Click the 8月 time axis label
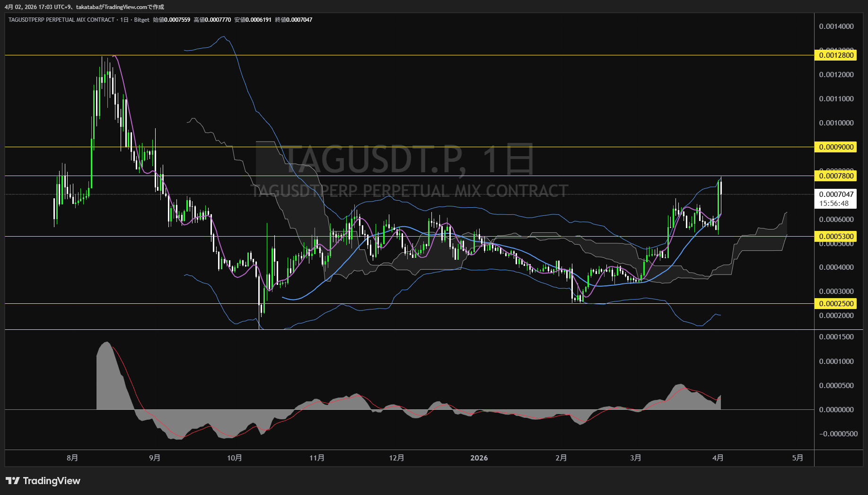The height and width of the screenshot is (495, 868). pyautogui.click(x=72, y=458)
